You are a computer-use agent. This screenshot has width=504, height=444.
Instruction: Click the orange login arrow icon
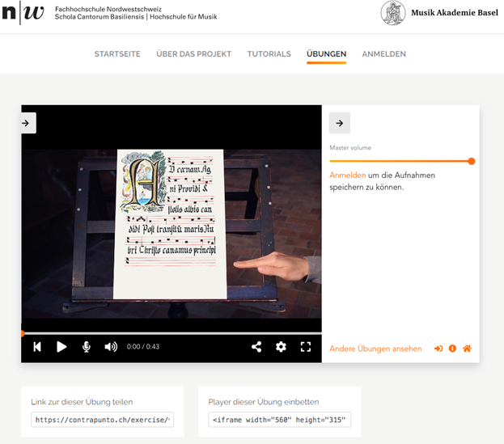pos(438,349)
